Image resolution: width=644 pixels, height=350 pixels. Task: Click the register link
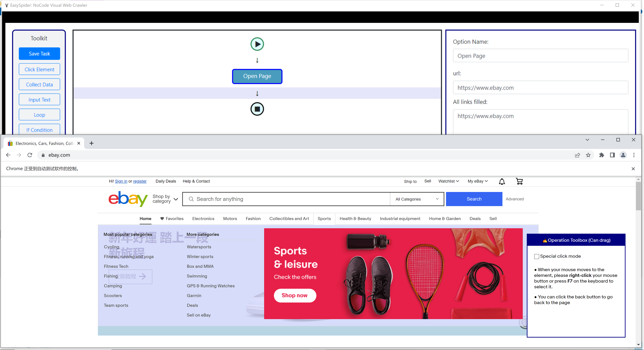tap(140, 181)
